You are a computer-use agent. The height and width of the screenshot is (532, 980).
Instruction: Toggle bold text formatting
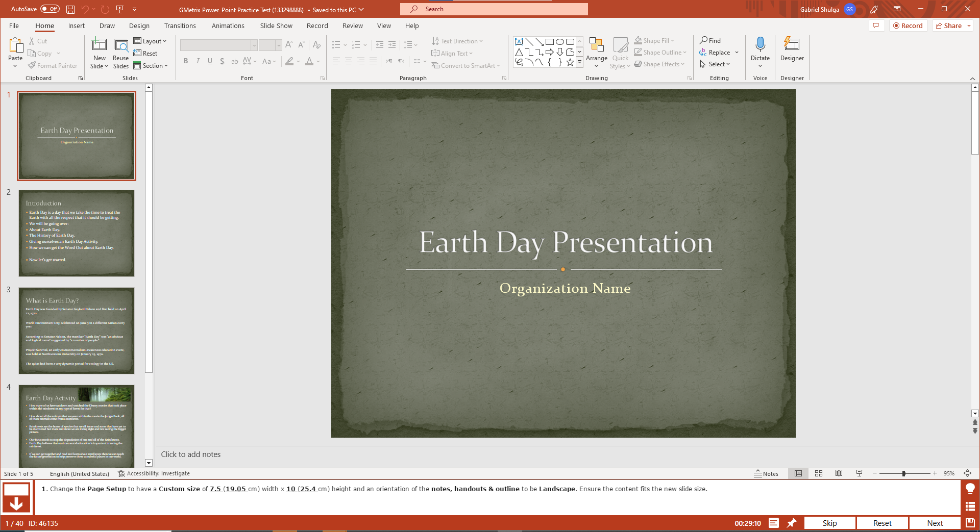click(x=186, y=61)
